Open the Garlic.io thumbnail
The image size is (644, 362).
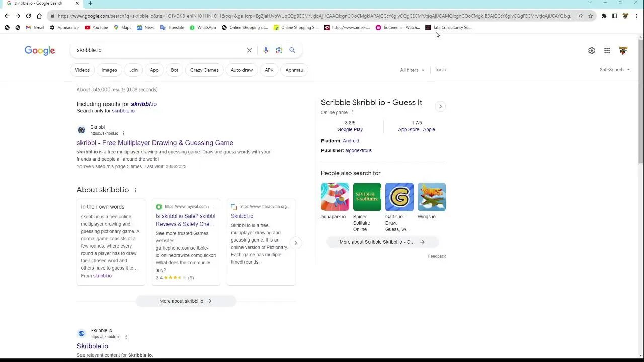[x=399, y=197]
